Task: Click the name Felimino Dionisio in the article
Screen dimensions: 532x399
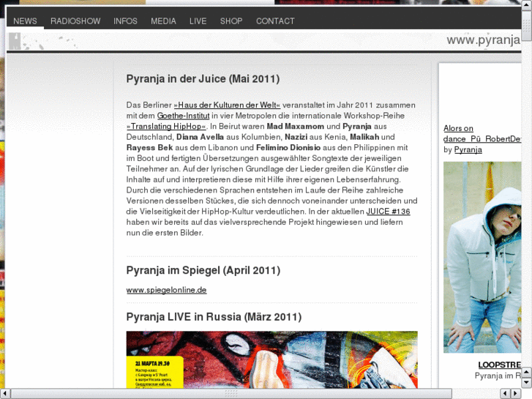Action: pos(288,148)
